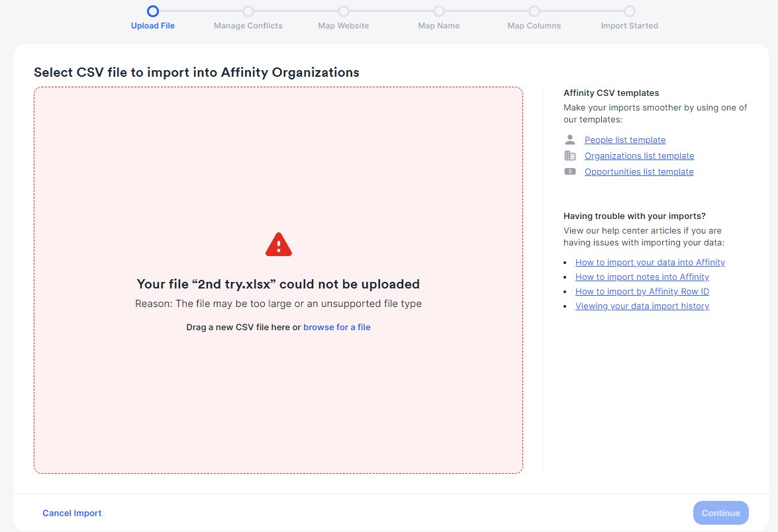
Task: Select the Map Columns step circle
Action: [534, 11]
